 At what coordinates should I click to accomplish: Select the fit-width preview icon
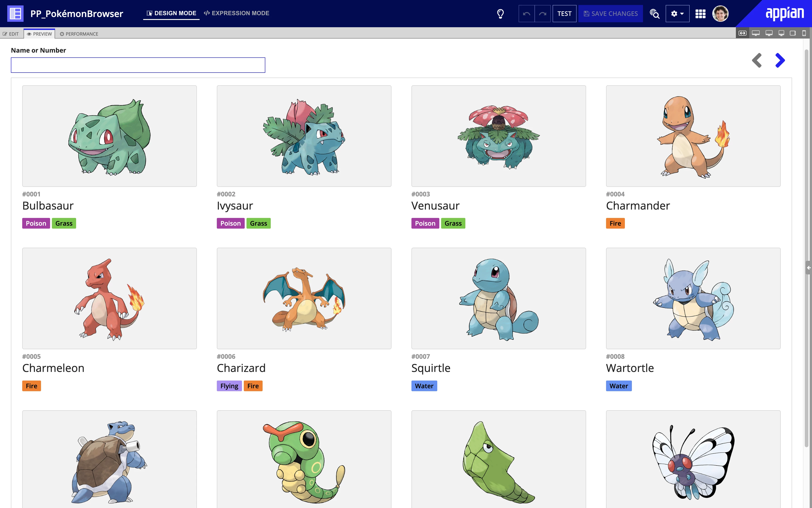coord(742,33)
